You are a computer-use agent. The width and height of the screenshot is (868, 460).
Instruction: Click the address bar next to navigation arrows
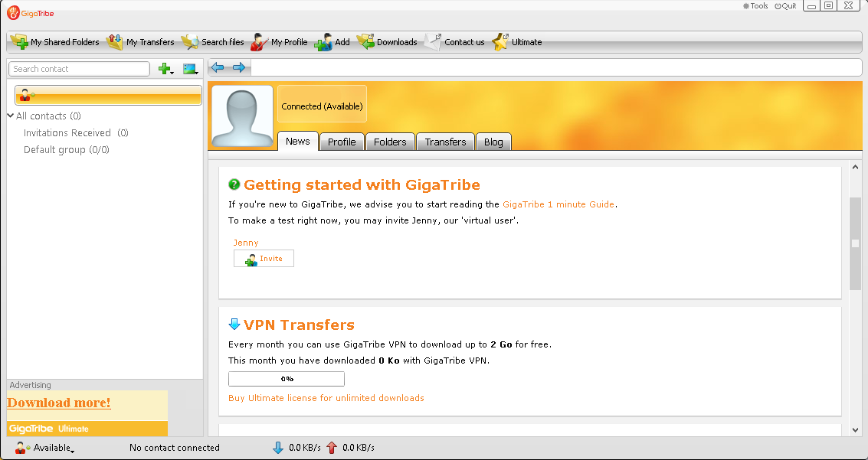[556, 67]
